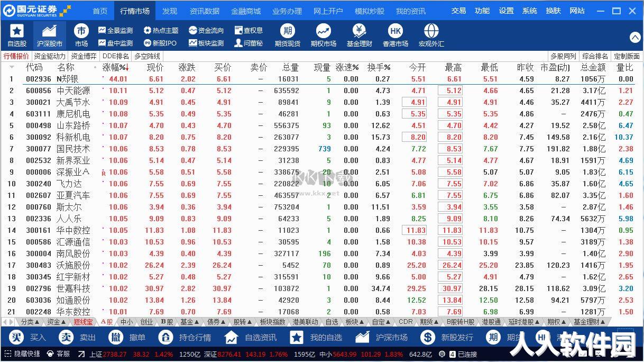Screen dimensions: 644x362
Task: Select the 港股通 bottom tab
Action: click(x=491, y=322)
